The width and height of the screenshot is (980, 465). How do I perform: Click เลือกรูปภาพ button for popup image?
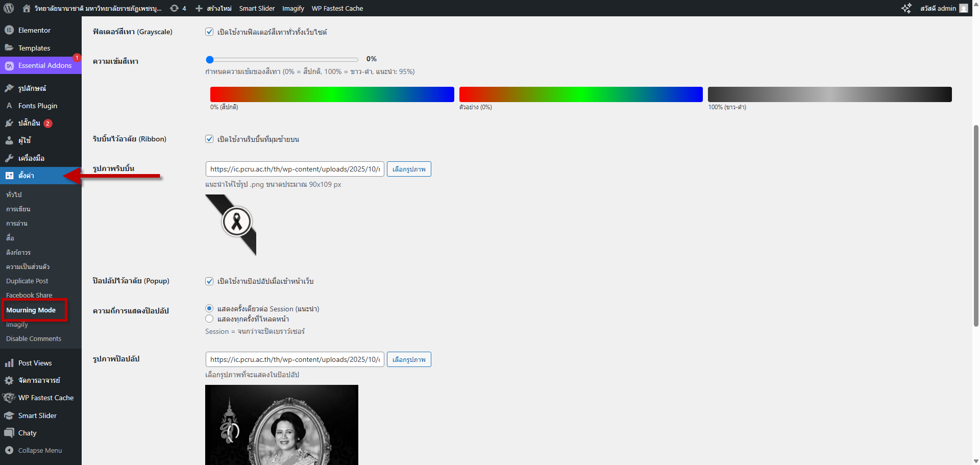(409, 359)
